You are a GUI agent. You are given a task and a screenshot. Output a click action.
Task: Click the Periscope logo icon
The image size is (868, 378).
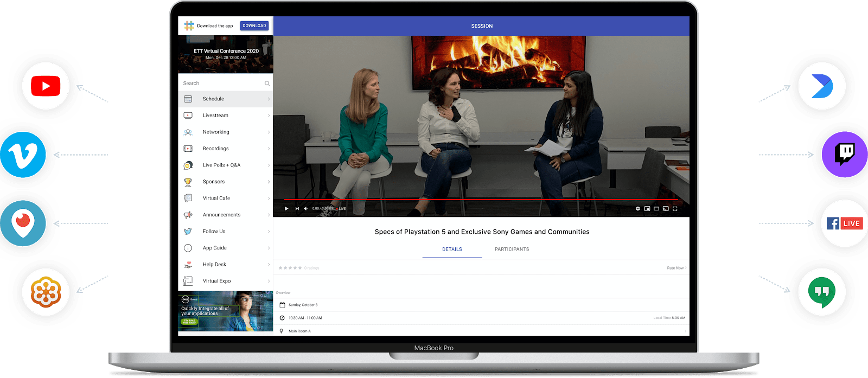[23, 223]
